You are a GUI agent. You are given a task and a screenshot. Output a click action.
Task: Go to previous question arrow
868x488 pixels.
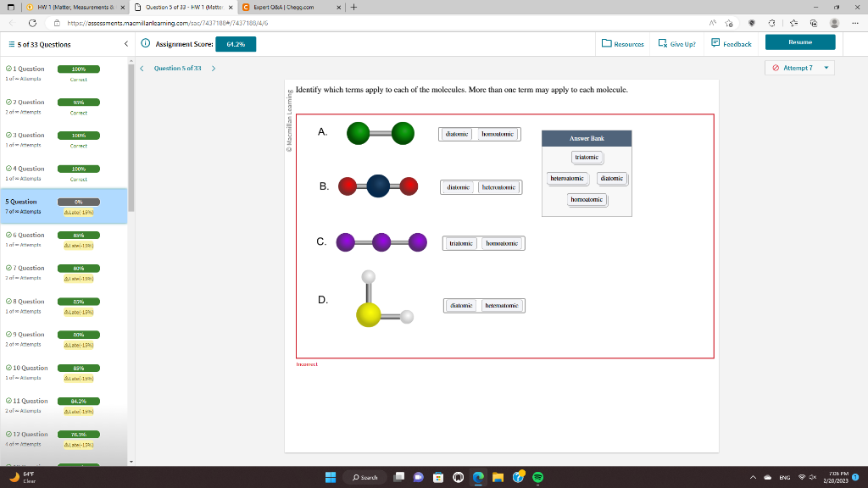coord(142,69)
